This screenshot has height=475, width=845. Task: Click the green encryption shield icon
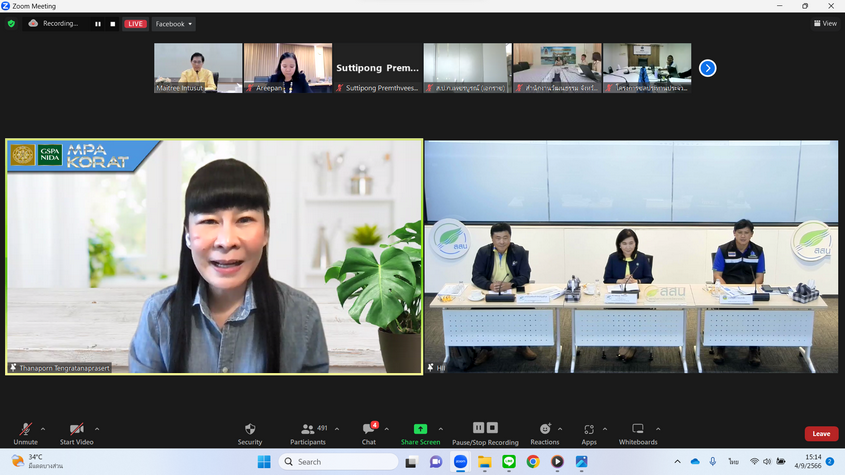click(x=12, y=23)
